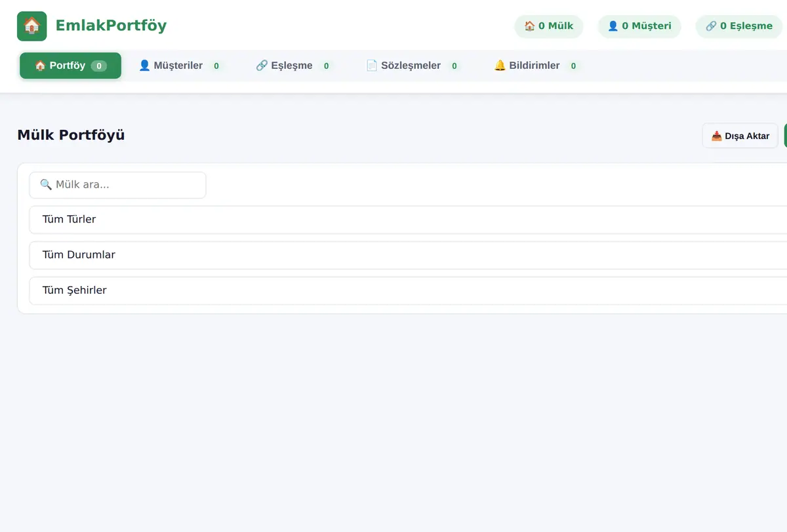Switch to the Müşteriler tab
787x532 pixels.
point(181,66)
